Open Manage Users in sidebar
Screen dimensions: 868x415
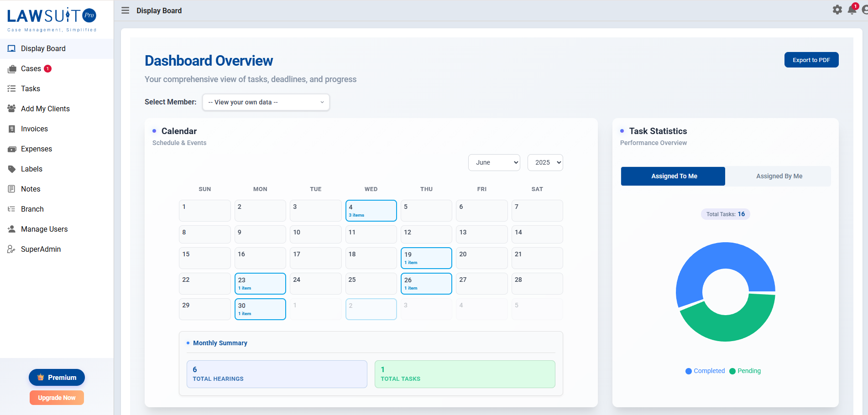coord(44,229)
